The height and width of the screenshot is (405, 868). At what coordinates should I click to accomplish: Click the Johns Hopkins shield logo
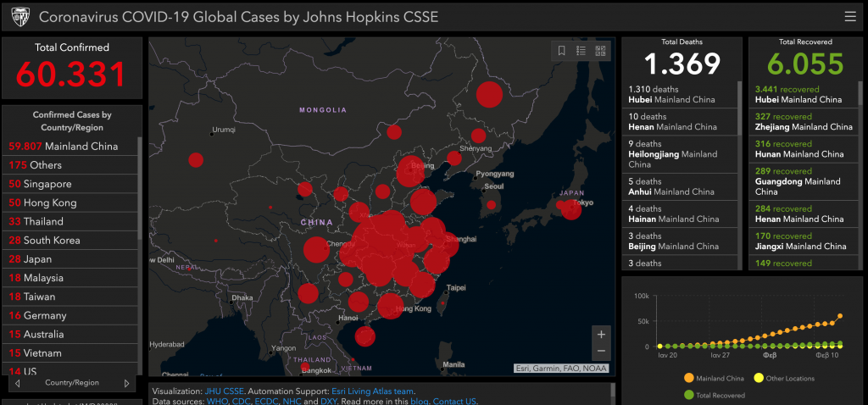[x=19, y=17]
